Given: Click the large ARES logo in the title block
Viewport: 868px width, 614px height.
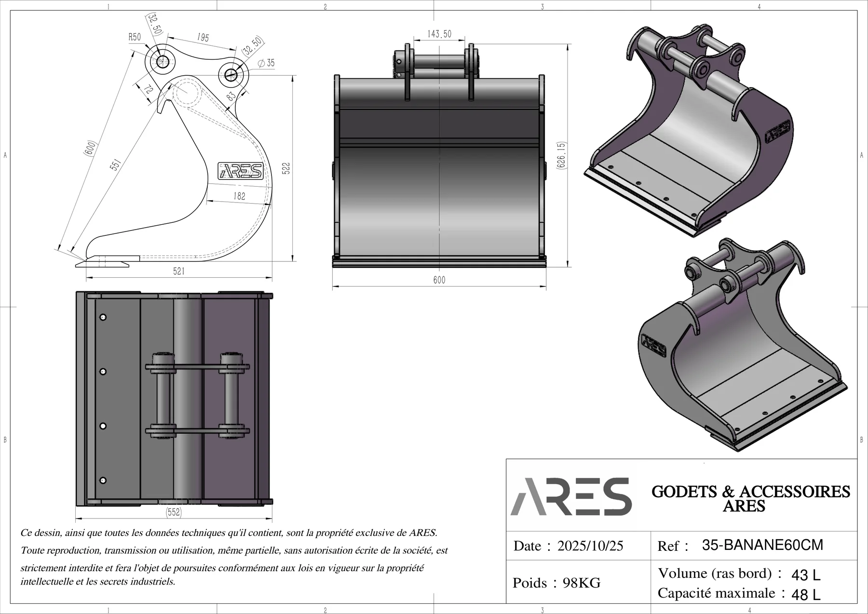Looking at the screenshot, I should click(571, 497).
